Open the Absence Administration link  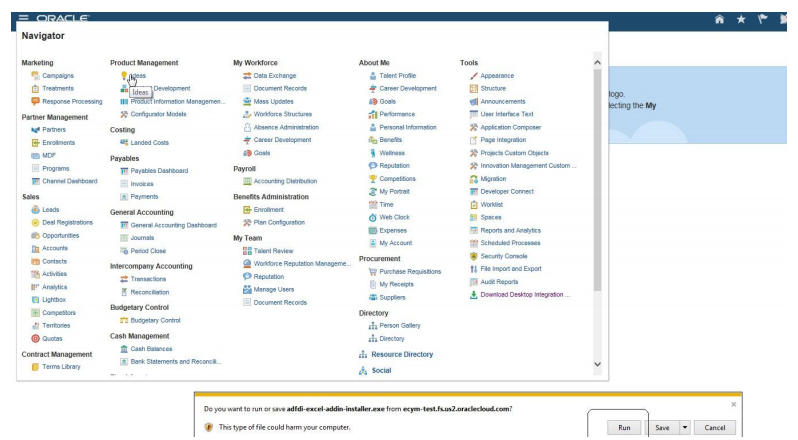[x=286, y=127]
